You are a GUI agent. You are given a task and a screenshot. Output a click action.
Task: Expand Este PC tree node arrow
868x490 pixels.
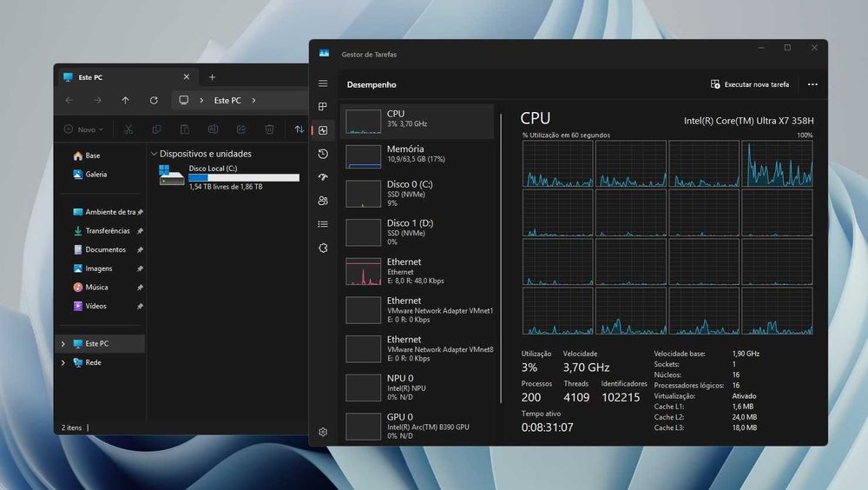coord(63,344)
